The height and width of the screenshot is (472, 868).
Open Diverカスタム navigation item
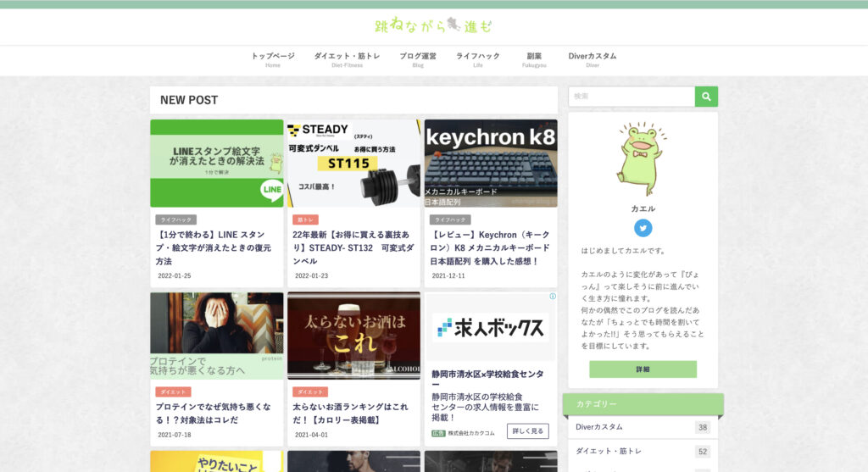click(x=593, y=59)
